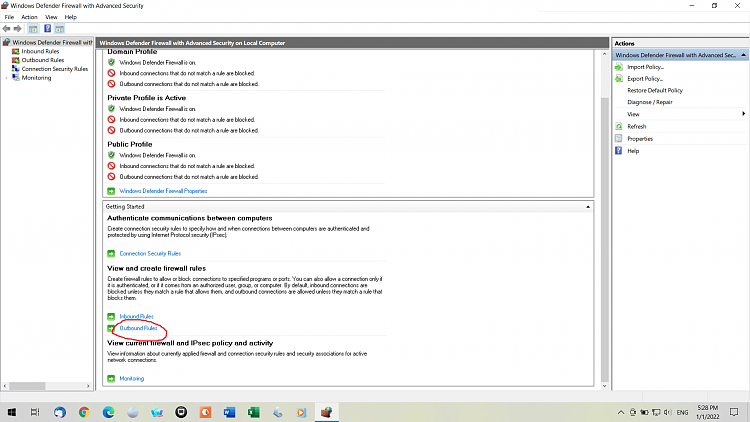Click the Refresh action icon
The image size is (750, 422).
click(x=618, y=126)
